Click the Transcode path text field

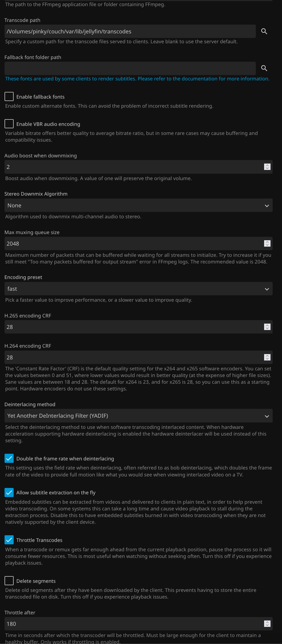[130, 32]
